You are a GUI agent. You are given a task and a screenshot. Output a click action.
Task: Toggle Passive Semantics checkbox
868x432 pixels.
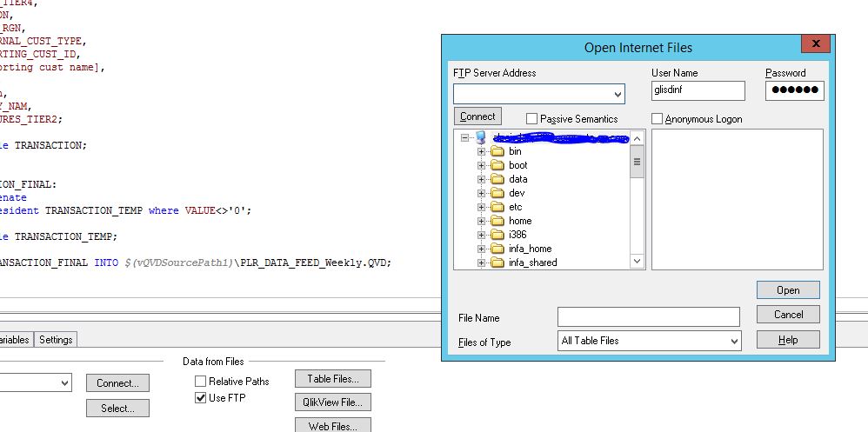pyautogui.click(x=531, y=119)
